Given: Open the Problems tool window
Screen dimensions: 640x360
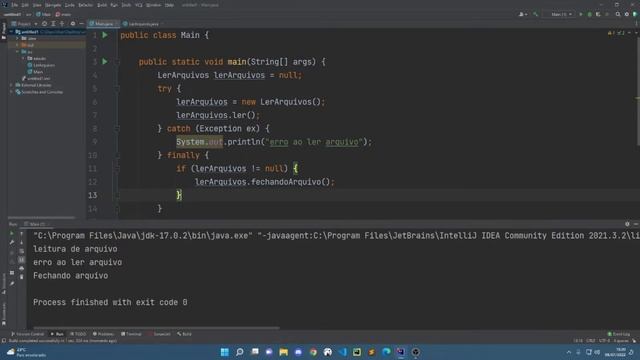Looking at the screenshot, I should click(103, 334).
